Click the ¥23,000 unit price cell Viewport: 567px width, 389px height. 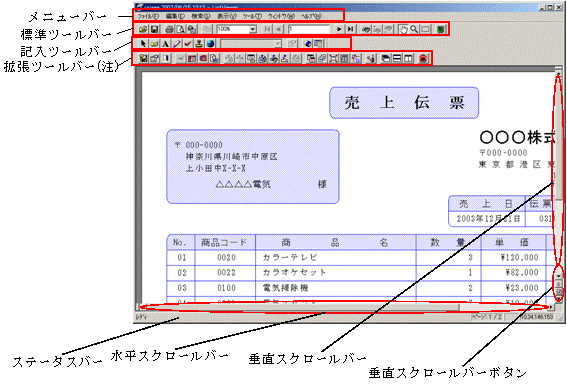pos(513,288)
